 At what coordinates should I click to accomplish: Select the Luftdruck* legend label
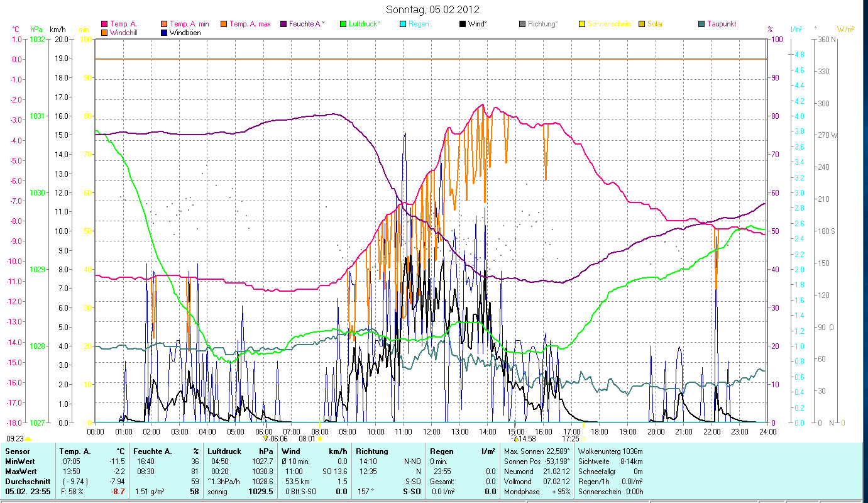coord(365,24)
